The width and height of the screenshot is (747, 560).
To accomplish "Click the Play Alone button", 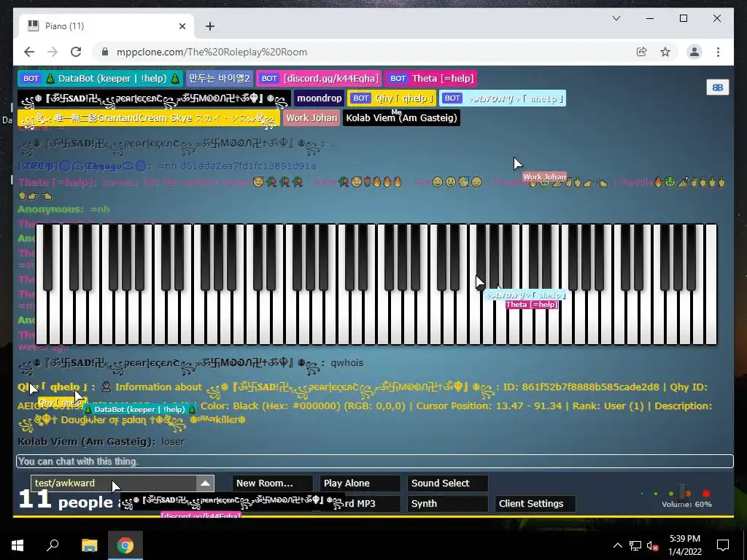I will pos(360,483).
